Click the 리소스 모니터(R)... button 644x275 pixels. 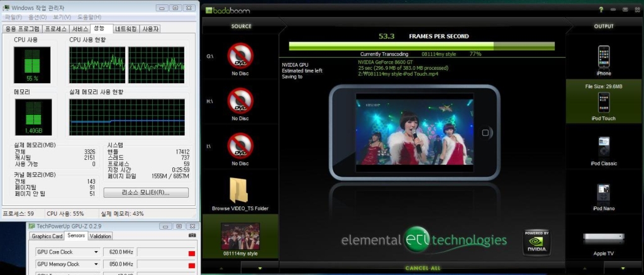tap(146, 193)
